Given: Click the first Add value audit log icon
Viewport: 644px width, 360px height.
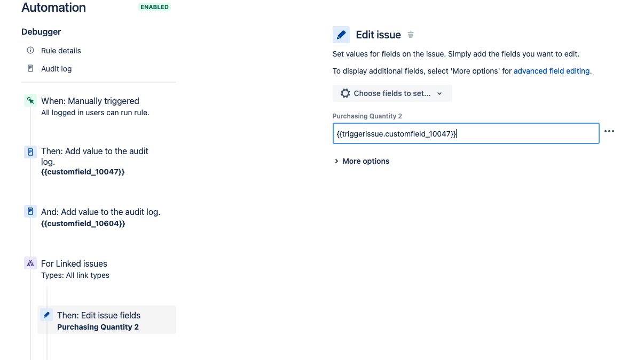Looking at the screenshot, I should click(30, 151).
